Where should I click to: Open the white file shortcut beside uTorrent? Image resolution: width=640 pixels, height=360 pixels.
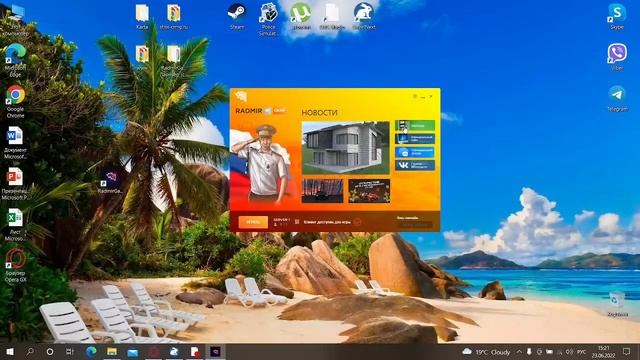click(x=332, y=16)
